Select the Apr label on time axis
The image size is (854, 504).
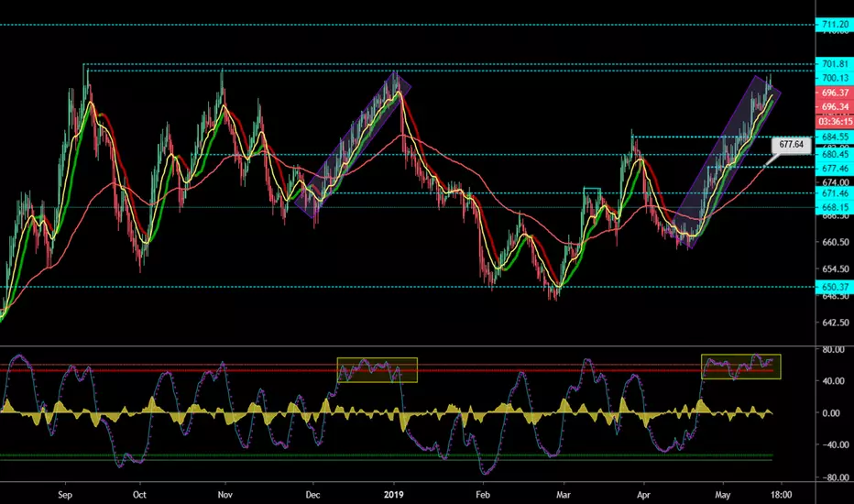644,495
